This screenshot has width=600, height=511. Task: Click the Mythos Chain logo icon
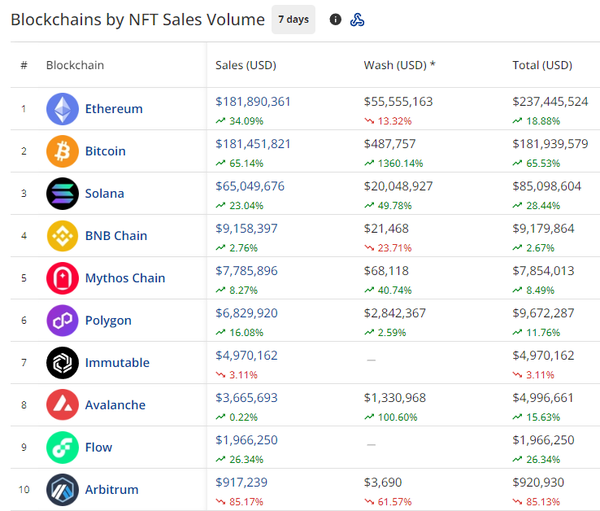coord(62,278)
